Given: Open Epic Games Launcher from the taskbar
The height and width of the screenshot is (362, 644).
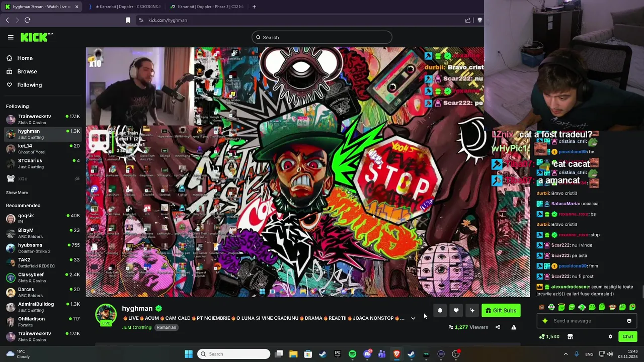Looking at the screenshot, I should point(338,354).
